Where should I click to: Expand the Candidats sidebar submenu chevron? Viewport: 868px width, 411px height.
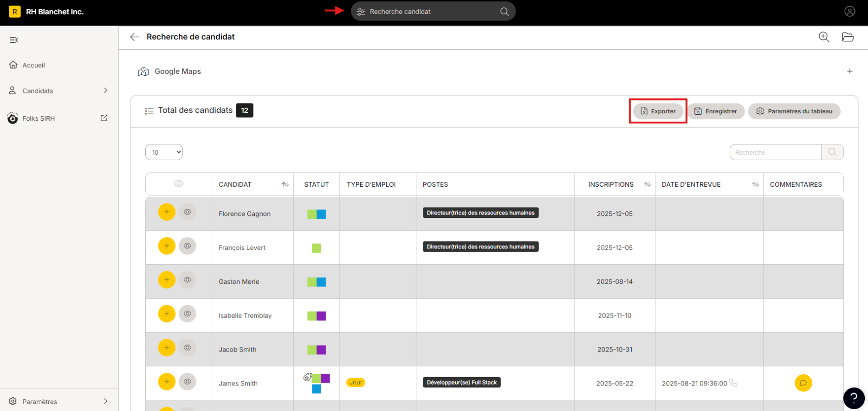pos(106,91)
